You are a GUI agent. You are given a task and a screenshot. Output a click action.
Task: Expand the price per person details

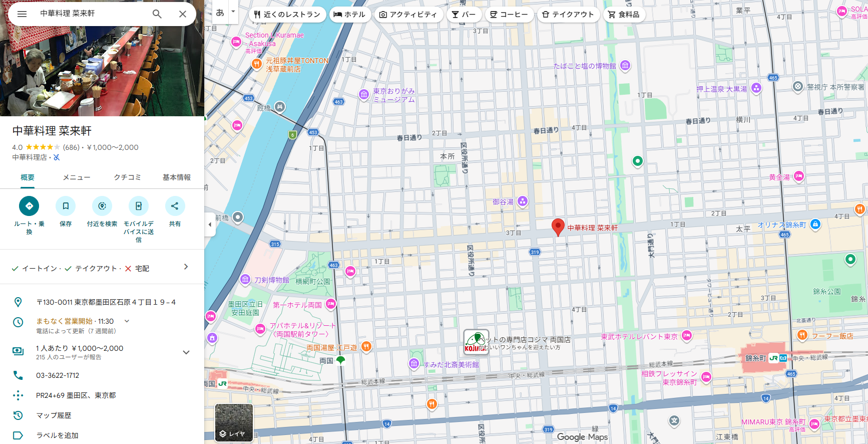(186, 352)
